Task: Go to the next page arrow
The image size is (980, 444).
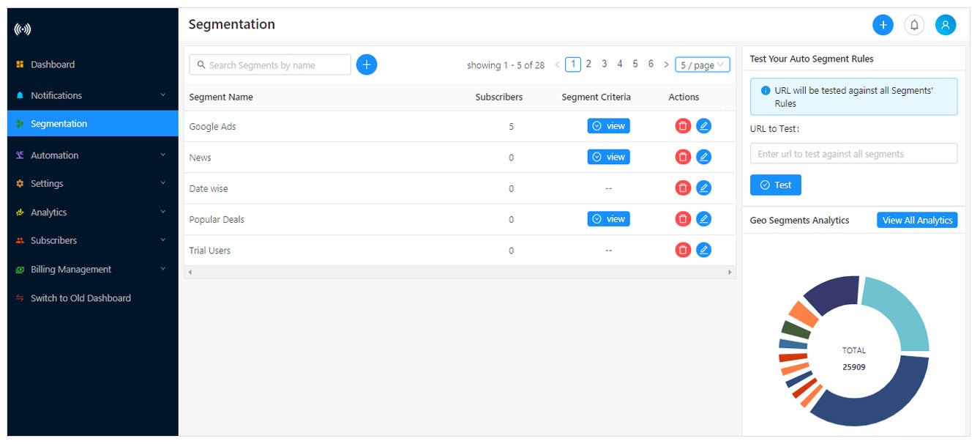Action: pos(666,64)
